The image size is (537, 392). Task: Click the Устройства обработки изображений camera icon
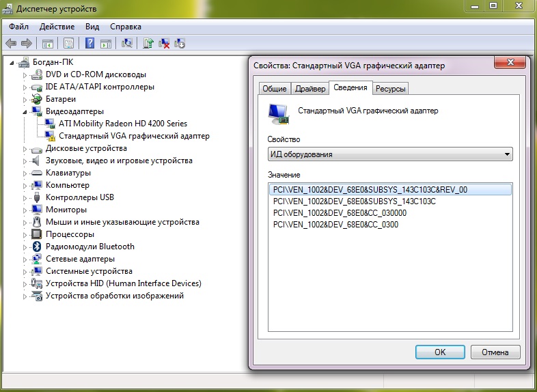(37, 296)
